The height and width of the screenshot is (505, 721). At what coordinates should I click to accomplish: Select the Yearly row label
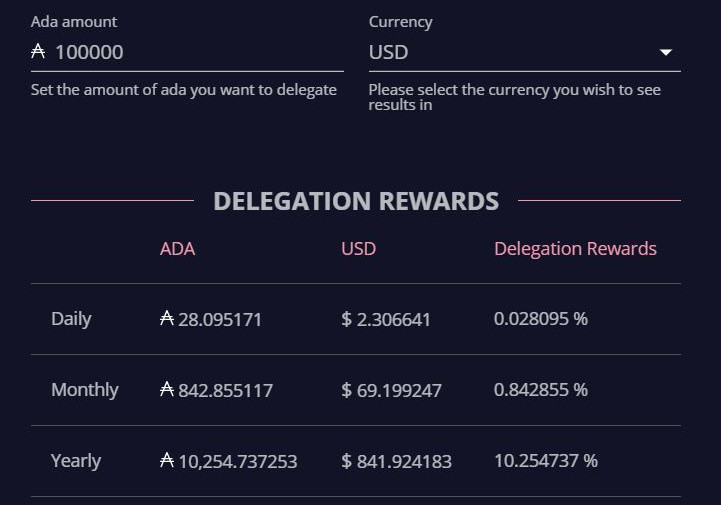pos(76,461)
